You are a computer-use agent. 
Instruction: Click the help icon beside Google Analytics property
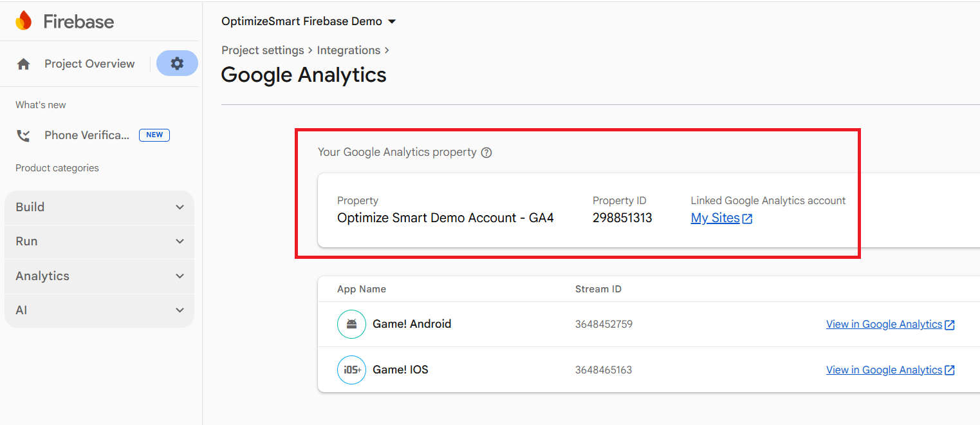click(486, 153)
